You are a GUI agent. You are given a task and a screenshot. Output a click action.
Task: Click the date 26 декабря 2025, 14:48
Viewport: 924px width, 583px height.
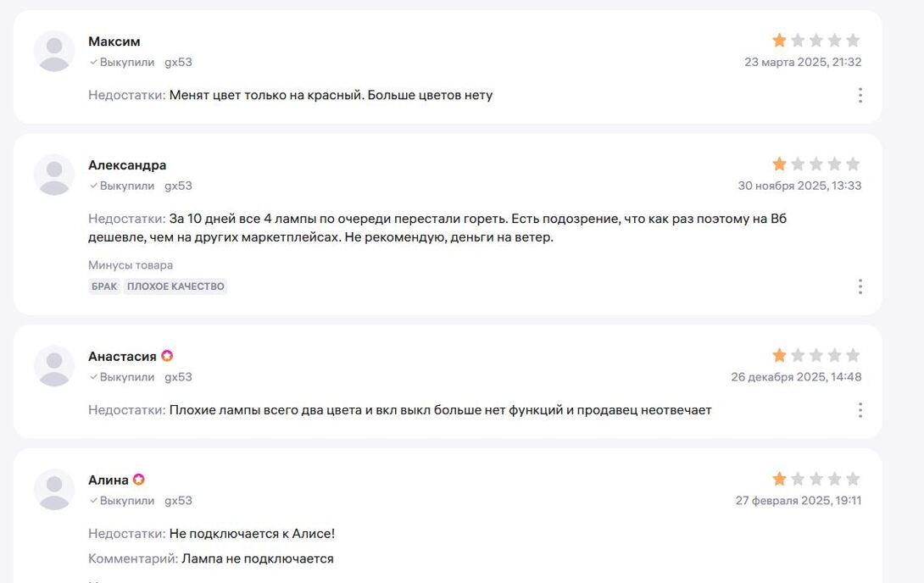(x=796, y=377)
